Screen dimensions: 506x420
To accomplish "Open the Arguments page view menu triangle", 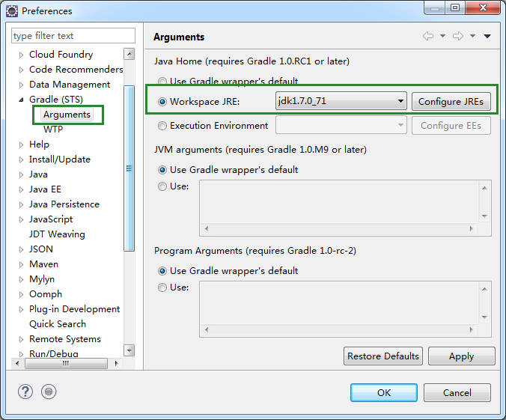I will pyautogui.click(x=487, y=36).
